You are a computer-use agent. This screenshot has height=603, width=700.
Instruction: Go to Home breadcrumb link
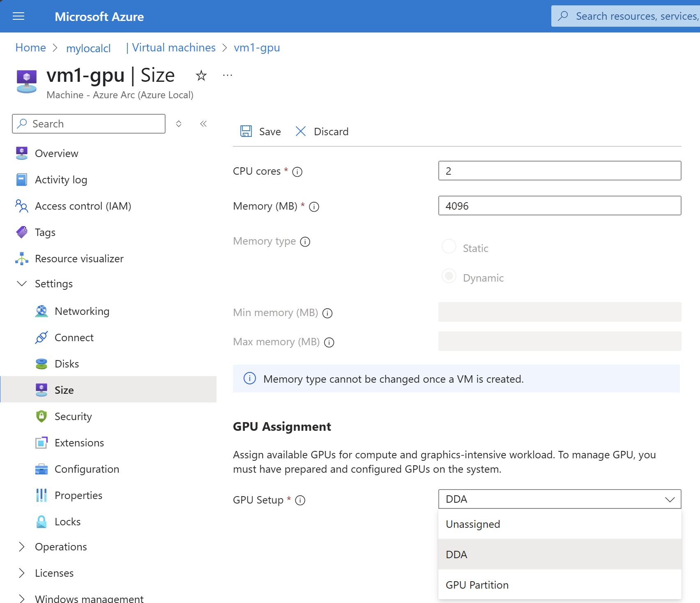(30, 48)
